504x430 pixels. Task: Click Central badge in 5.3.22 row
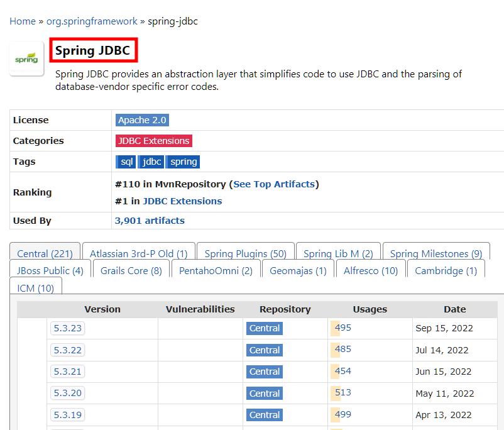point(265,350)
